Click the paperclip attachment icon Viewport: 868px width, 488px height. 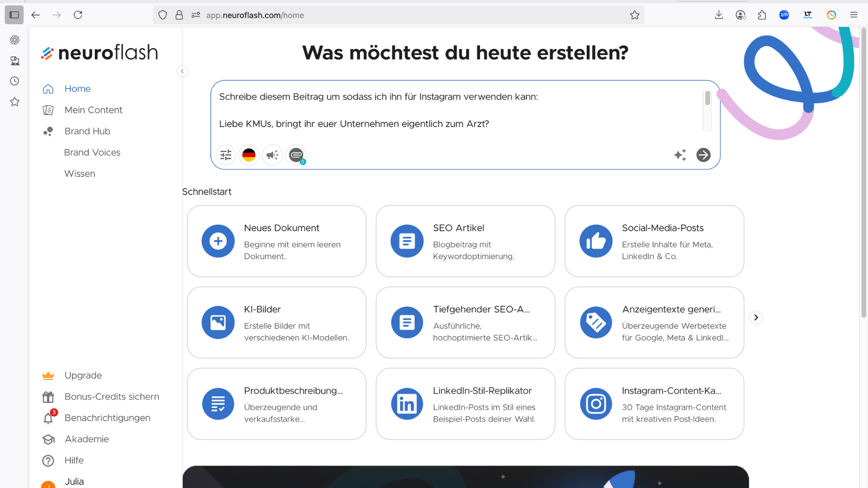click(x=296, y=155)
